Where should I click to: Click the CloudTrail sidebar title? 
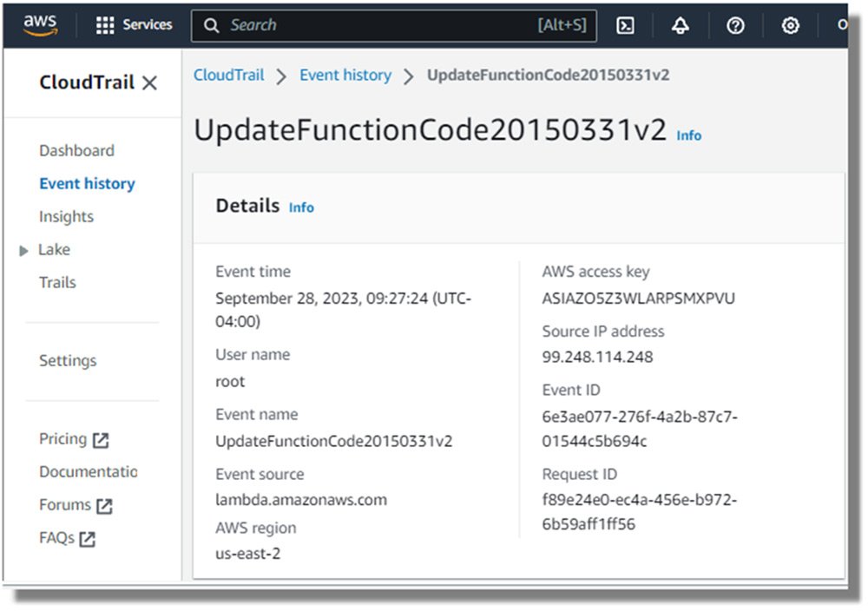[x=87, y=82]
